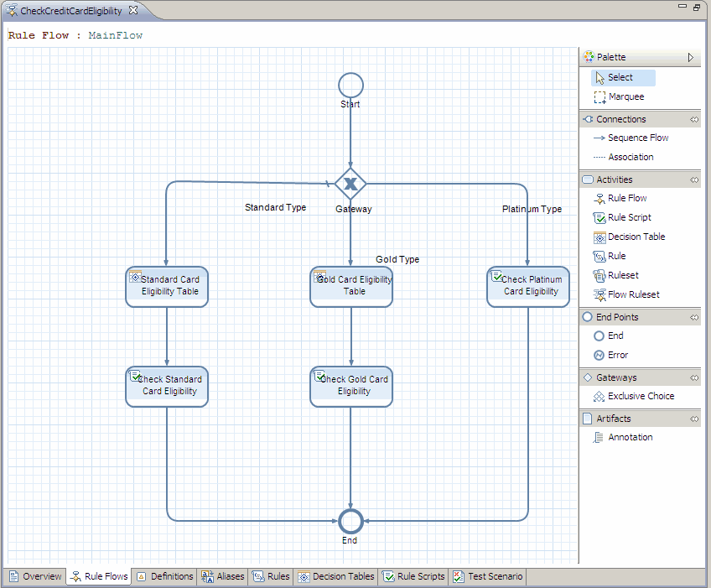711x588 pixels.
Task: Click the End node in the flow
Action: tap(350, 521)
